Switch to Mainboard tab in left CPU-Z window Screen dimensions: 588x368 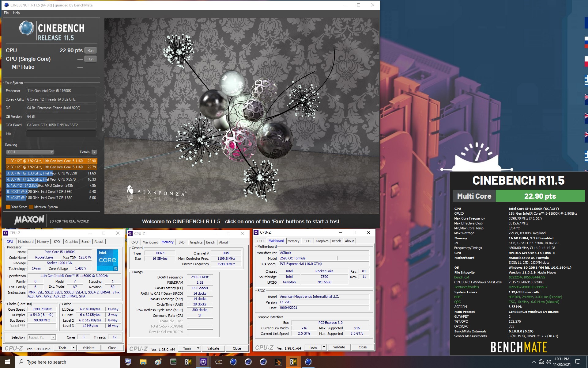coord(26,242)
